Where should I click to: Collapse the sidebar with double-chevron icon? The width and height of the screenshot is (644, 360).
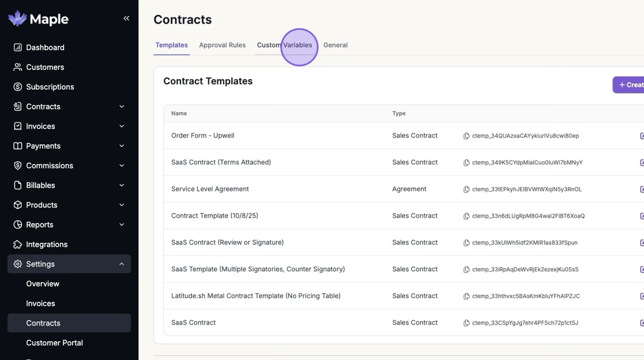(x=126, y=18)
